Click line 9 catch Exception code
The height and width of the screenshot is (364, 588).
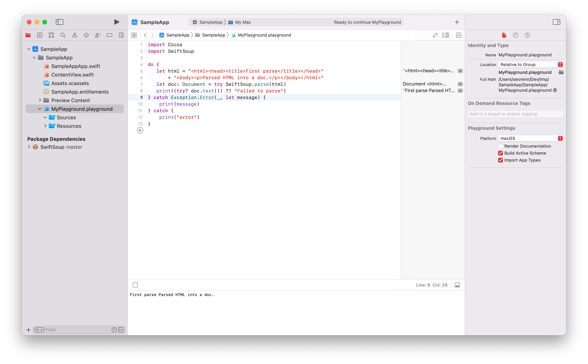pos(206,98)
